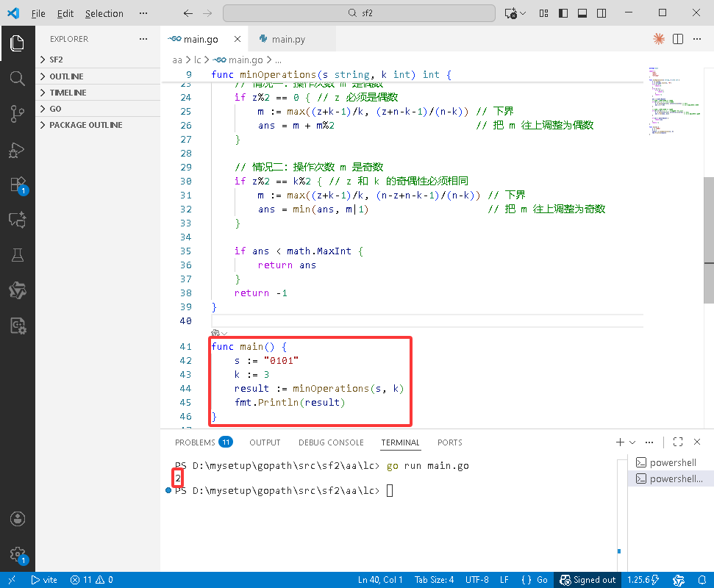Expand the TIMELINE section
The width and height of the screenshot is (714, 588).
pos(98,93)
